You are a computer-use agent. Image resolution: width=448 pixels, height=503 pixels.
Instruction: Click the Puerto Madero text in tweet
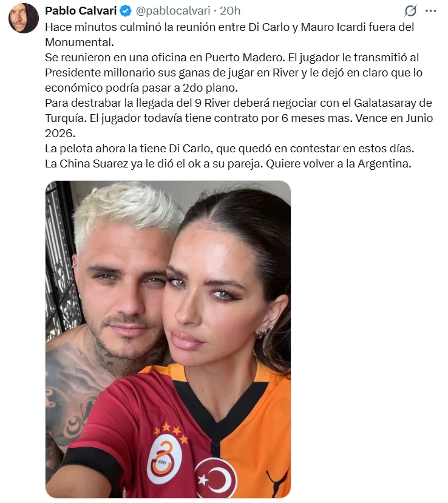pos(245,58)
